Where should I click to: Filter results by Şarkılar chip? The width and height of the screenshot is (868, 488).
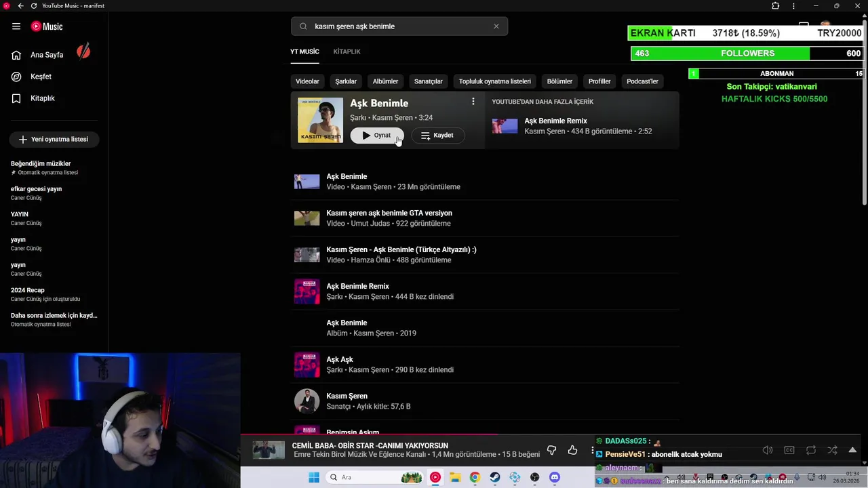(x=346, y=81)
